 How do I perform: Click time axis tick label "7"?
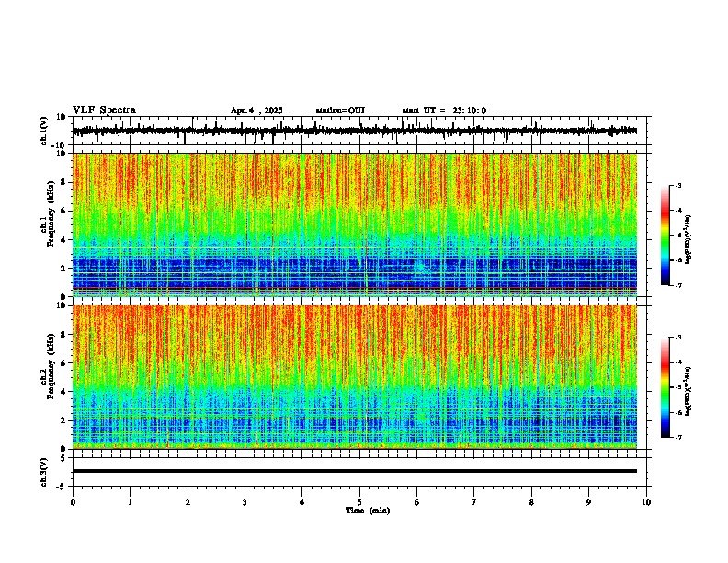[x=474, y=502]
